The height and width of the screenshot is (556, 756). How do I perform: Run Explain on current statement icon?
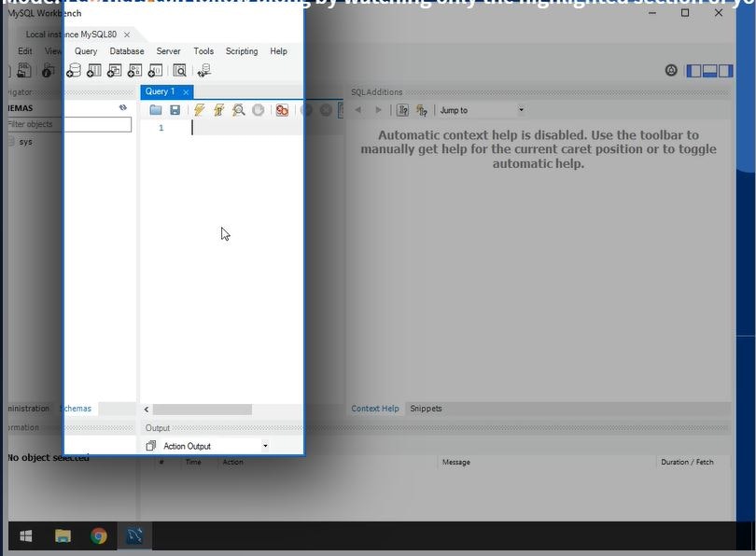pyautogui.click(x=238, y=110)
